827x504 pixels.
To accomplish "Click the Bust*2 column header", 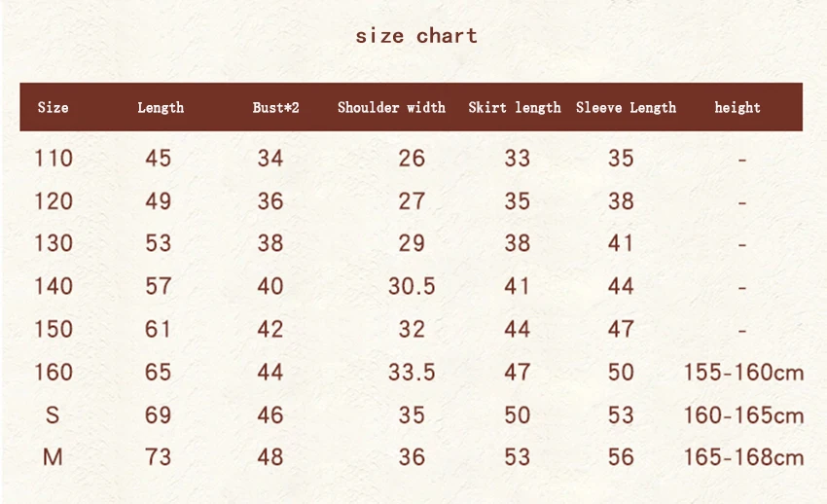I will tap(276, 108).
